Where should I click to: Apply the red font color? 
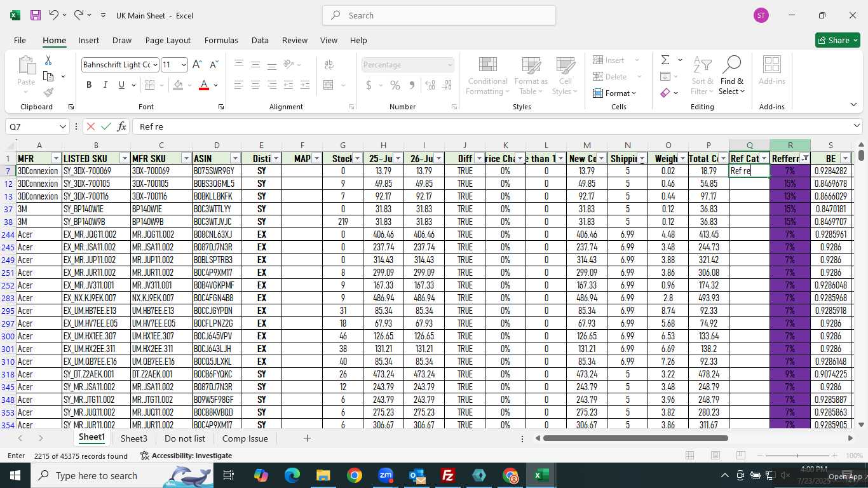coord(204,85)
